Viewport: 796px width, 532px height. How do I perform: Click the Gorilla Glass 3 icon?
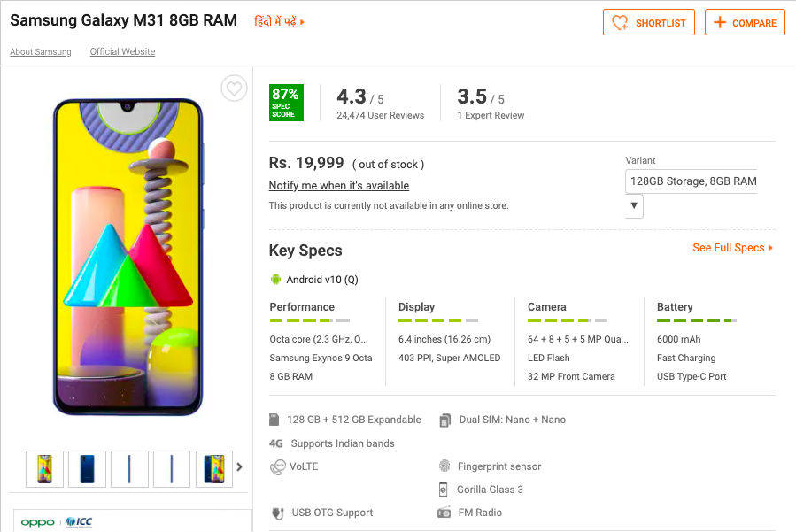click(444, 490)
